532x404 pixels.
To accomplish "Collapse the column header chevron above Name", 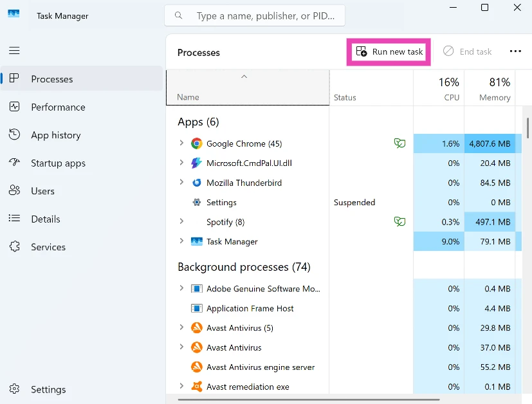I will pos(244,77).
